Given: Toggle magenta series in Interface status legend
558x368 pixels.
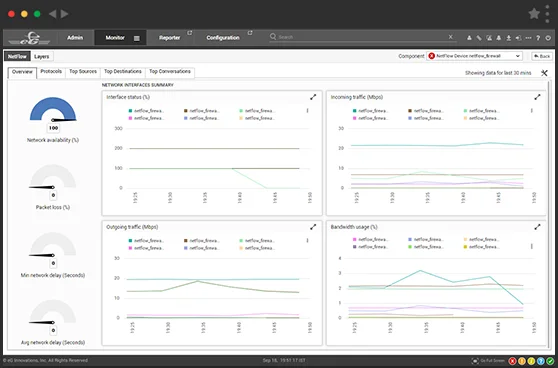Looking at the screenshot, I should coord(130,118).
